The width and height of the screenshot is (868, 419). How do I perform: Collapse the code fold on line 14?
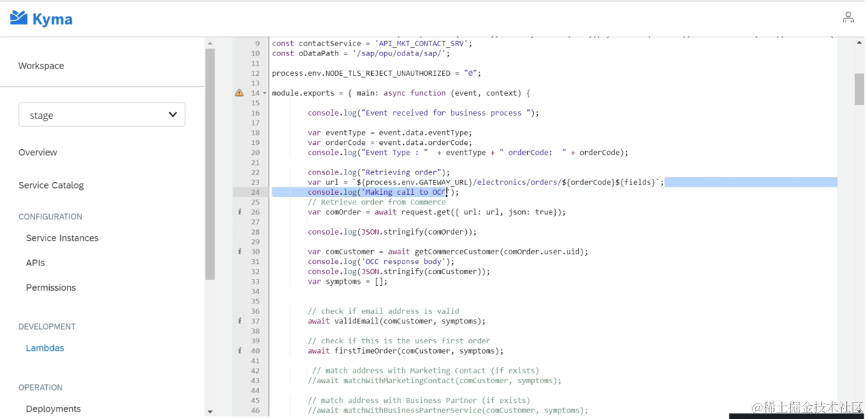point(265,93)
